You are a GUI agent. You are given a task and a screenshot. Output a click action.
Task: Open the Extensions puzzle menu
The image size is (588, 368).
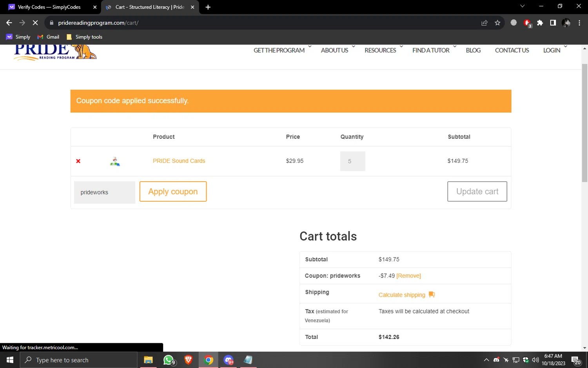pyautogui.click(x=540, y=23)
